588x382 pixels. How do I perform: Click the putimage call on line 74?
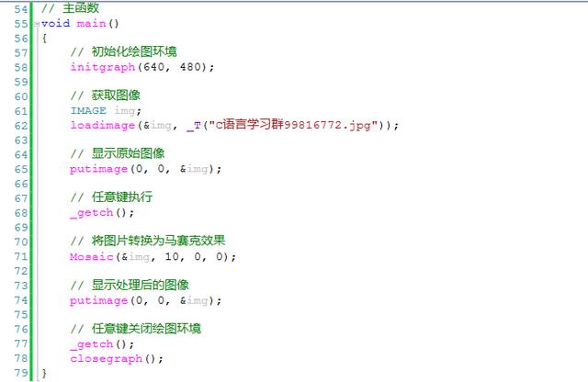coord(145,300)
